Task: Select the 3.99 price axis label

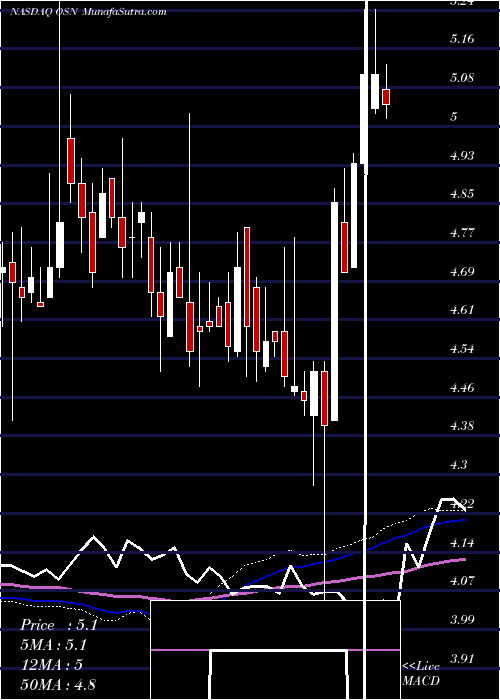Action: point(462,619)
